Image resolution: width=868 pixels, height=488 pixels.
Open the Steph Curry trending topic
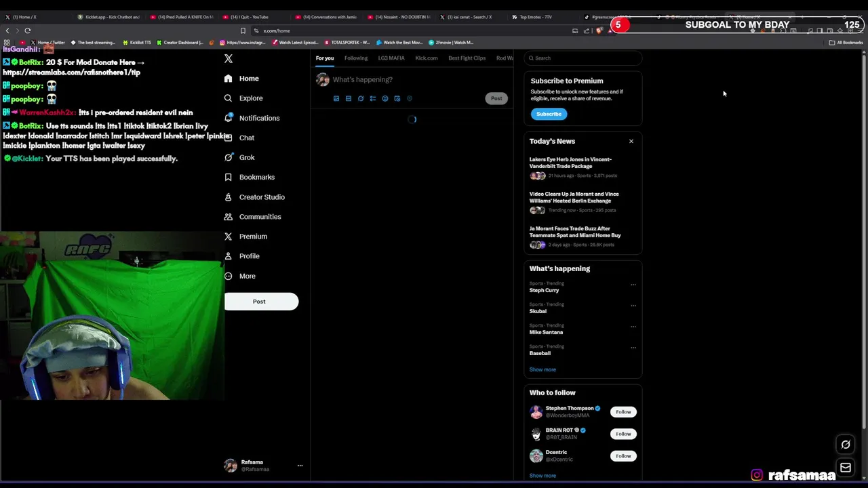coord(544,290)
